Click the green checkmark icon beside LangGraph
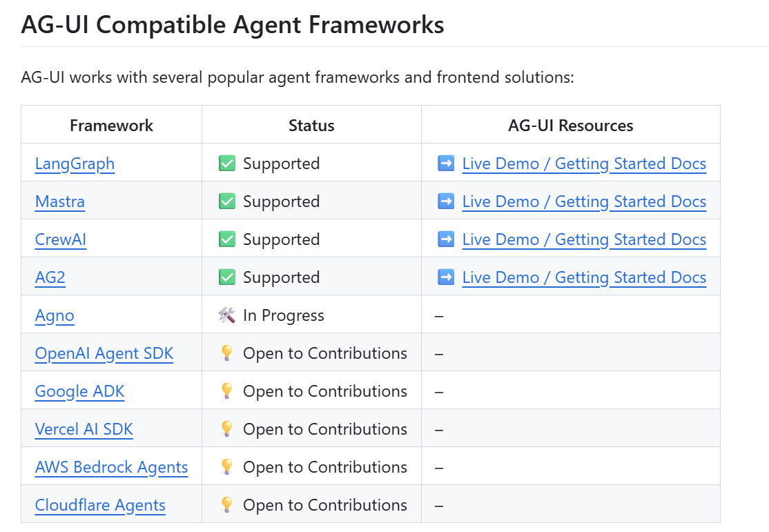The height and width of the screenshot is (532, 769). tap(226, 164)
